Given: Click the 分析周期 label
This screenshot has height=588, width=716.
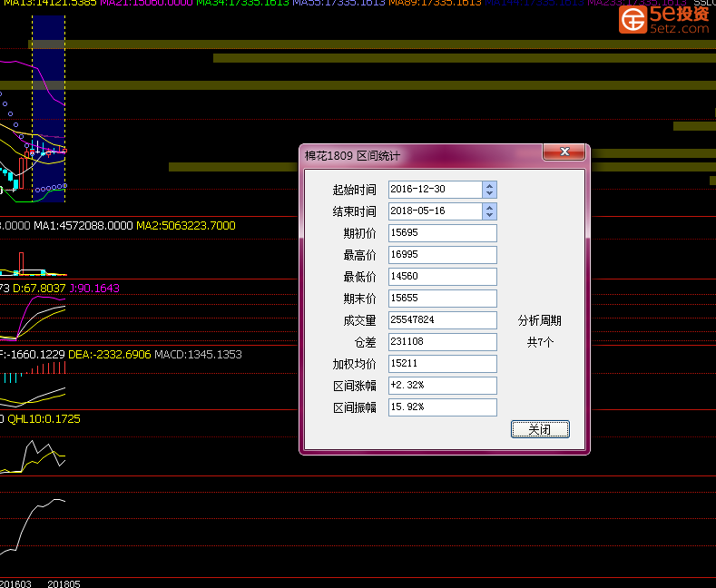Looking at the screenshot, I should tap(540, 320).
